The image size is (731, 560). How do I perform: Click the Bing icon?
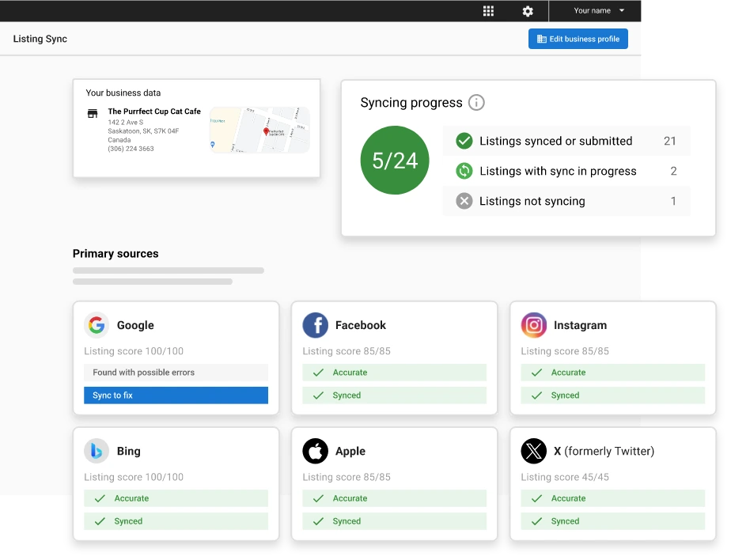(96, 451)
